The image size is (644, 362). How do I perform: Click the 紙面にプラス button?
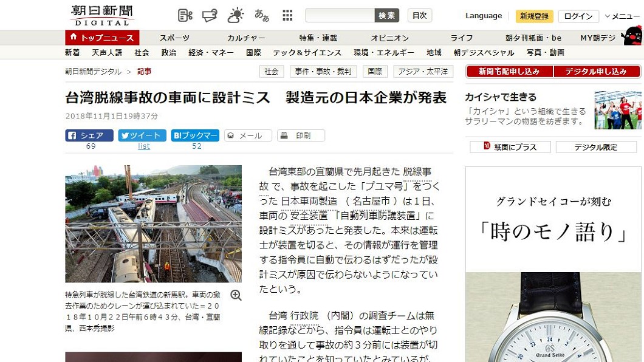coord(510,147)
